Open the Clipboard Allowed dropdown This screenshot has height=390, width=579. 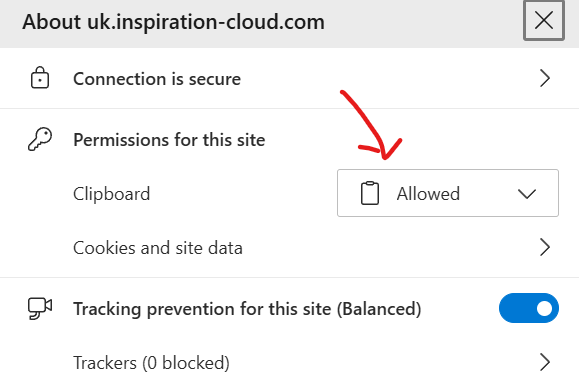pyautogui.click(x=448, y=193)
